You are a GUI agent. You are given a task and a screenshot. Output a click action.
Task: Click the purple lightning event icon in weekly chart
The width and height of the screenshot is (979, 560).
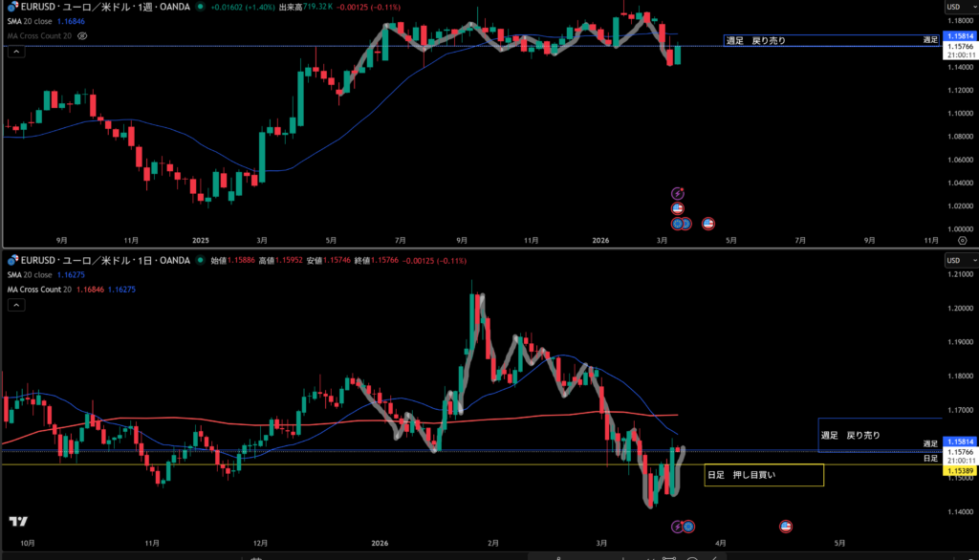(678, 193)
